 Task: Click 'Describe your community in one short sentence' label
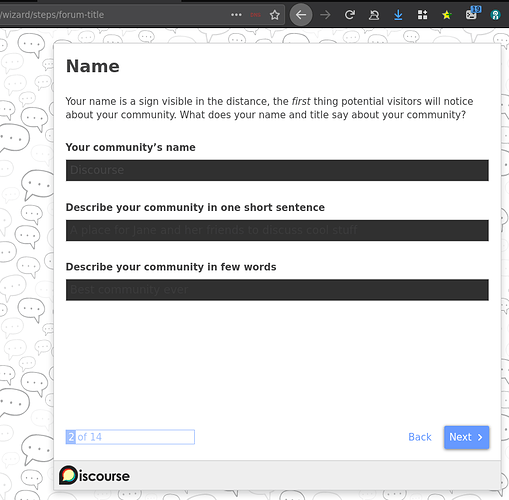coord(195,207)
